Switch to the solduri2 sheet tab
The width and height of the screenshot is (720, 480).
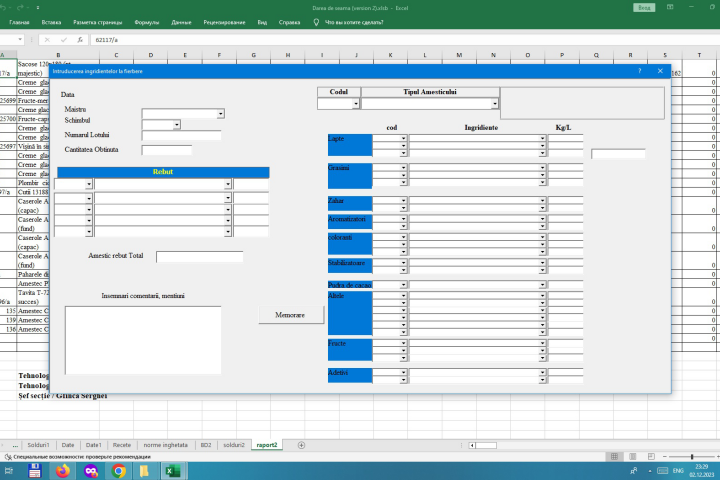[x=234, y=445]
